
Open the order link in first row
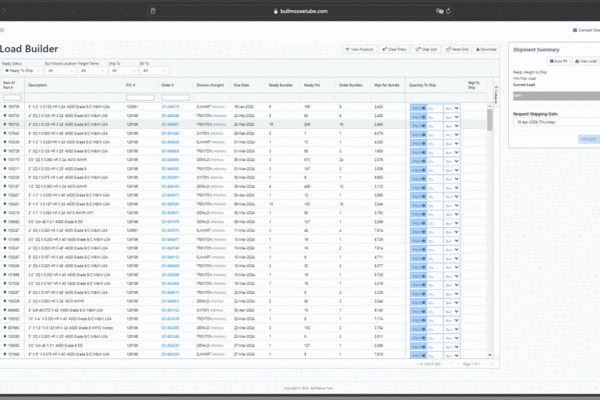point(170,105)
